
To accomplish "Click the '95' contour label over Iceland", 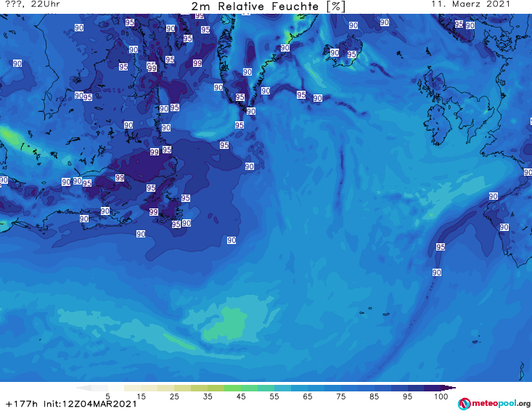I will pos(352,54).
